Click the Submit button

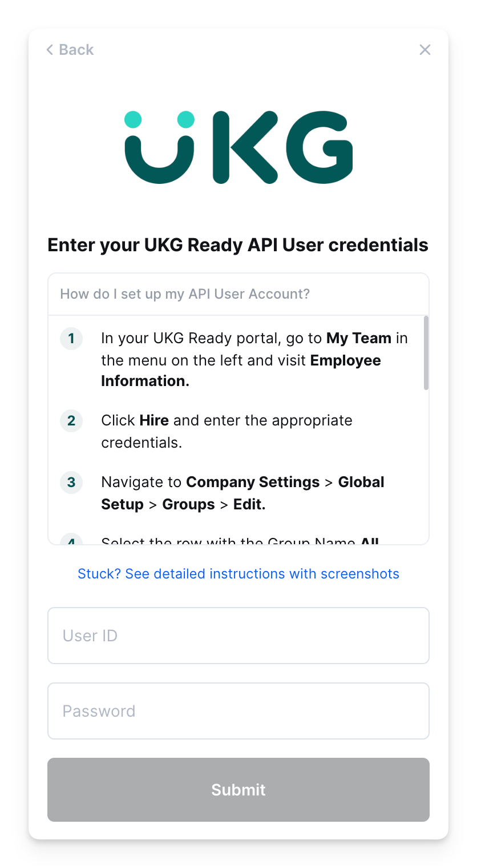click(x=238, y=790)
